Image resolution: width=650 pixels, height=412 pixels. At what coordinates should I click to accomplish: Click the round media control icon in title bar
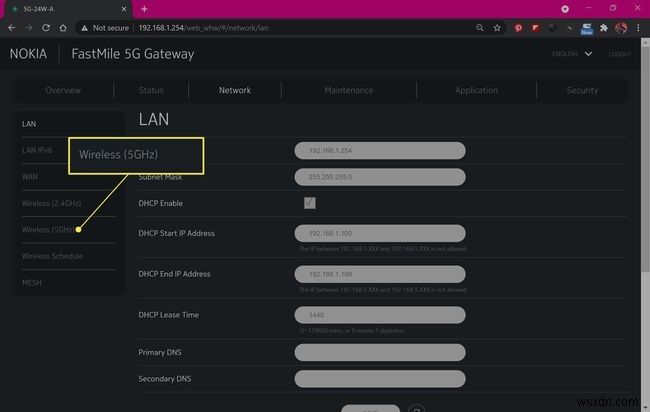565,9
